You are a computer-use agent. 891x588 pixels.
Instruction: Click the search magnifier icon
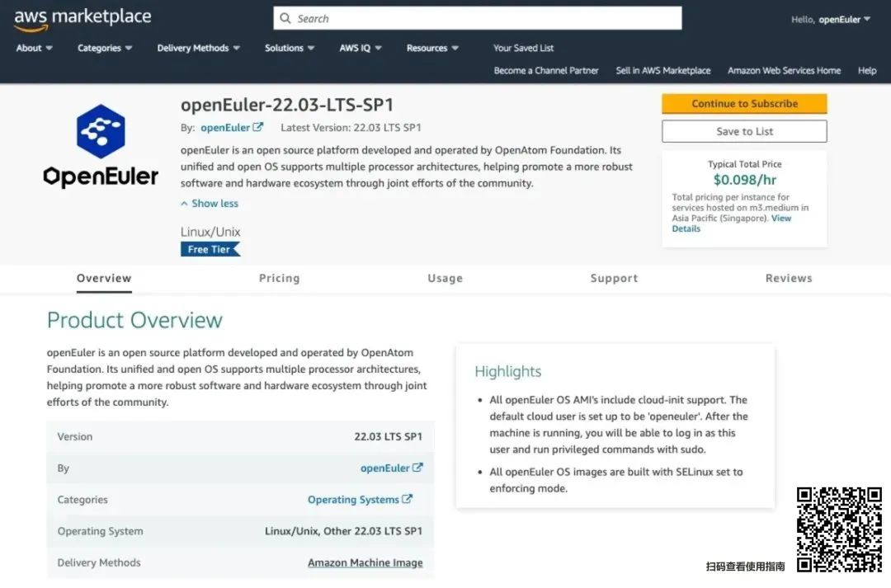(x=285, y=18)
